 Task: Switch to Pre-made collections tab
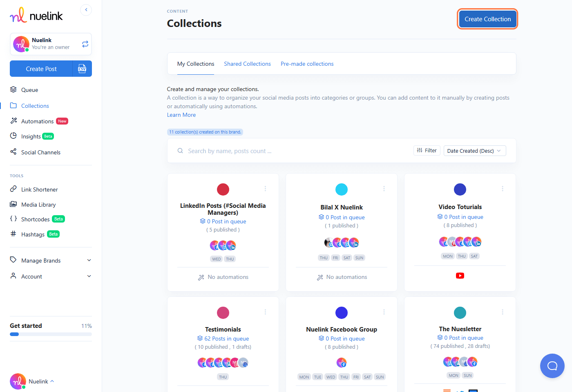point(307,64)
